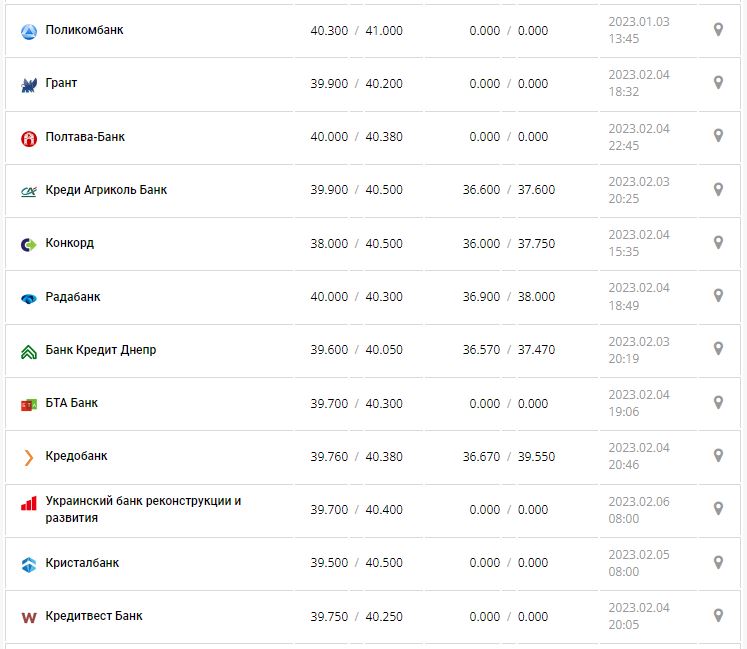Select the Кристалбанк name link

82,563
